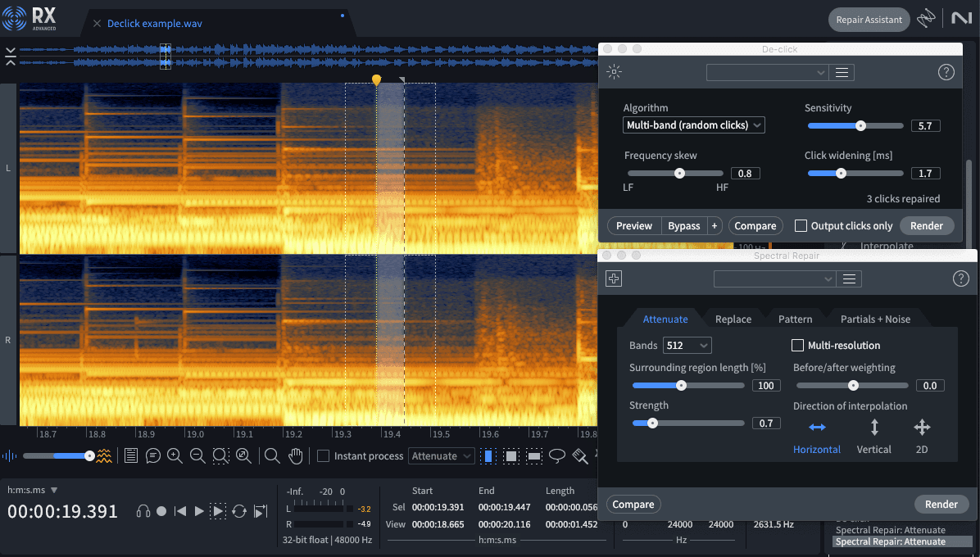The image size is (980, 557).
Task: Select the Brush selection tool
Action: point(580,456)
